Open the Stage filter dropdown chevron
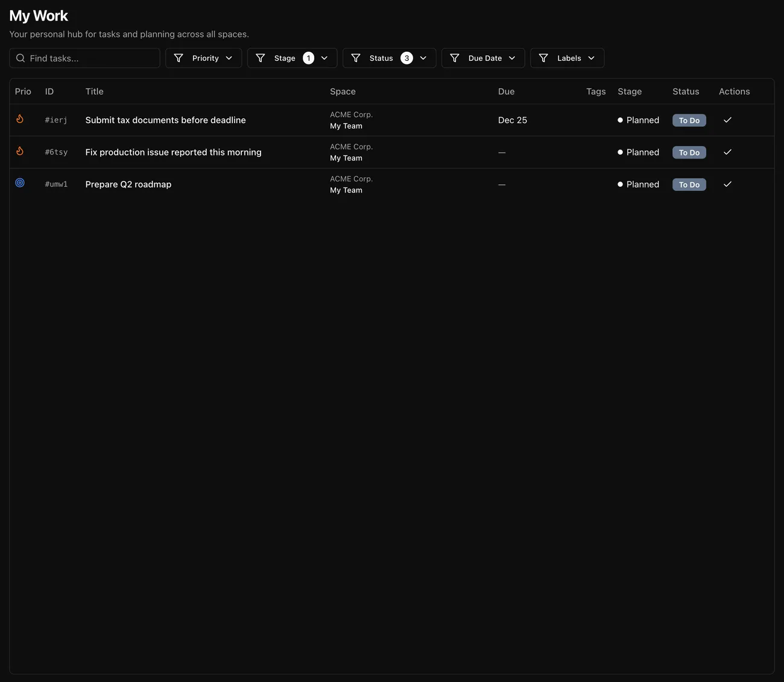Image resolution: width=784 pixels, height=682 pixels. (x=324, y=58)
